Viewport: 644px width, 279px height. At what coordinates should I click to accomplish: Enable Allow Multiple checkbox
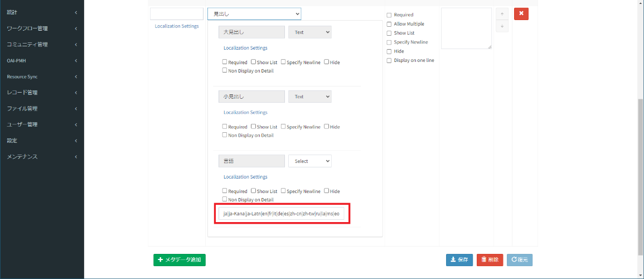coord(389,24)
